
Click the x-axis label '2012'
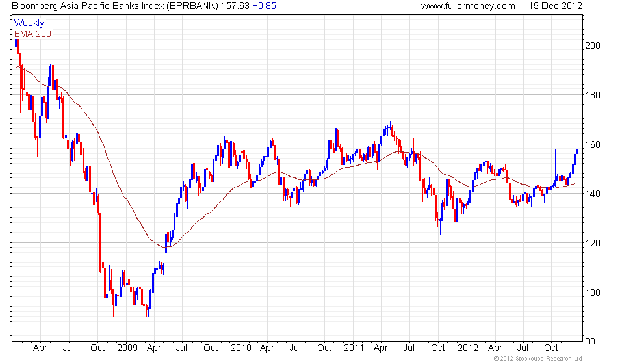coord(468,348)
